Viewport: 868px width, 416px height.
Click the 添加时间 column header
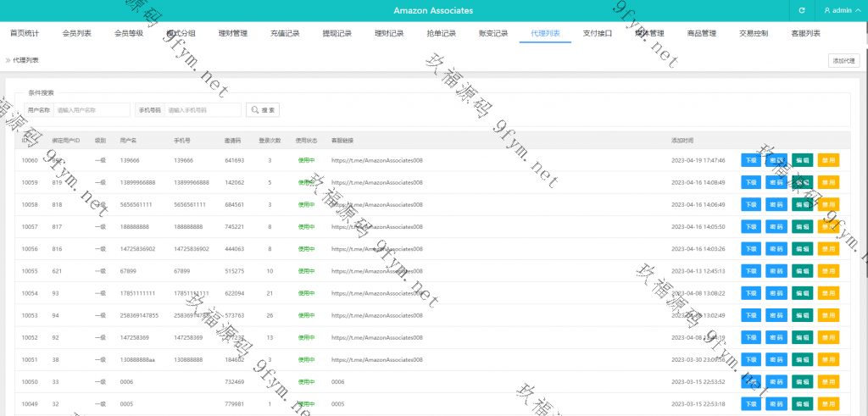pos(682,141)
